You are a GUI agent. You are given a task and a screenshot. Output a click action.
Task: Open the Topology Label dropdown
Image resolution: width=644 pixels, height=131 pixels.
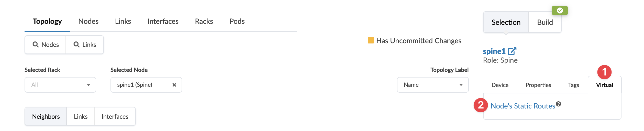pos(432,85)
